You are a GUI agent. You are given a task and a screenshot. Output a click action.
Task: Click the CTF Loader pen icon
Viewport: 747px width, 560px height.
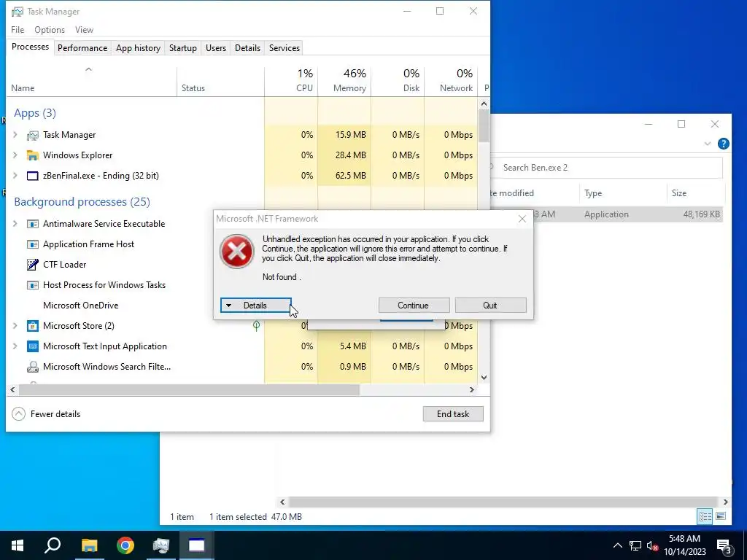click(x=32, y=265)
